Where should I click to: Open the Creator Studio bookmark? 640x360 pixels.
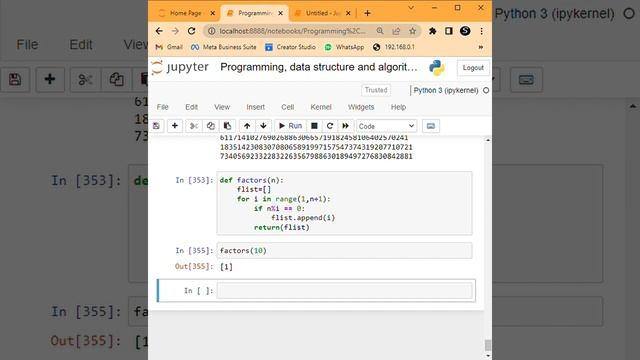click(x=290, y=47)
